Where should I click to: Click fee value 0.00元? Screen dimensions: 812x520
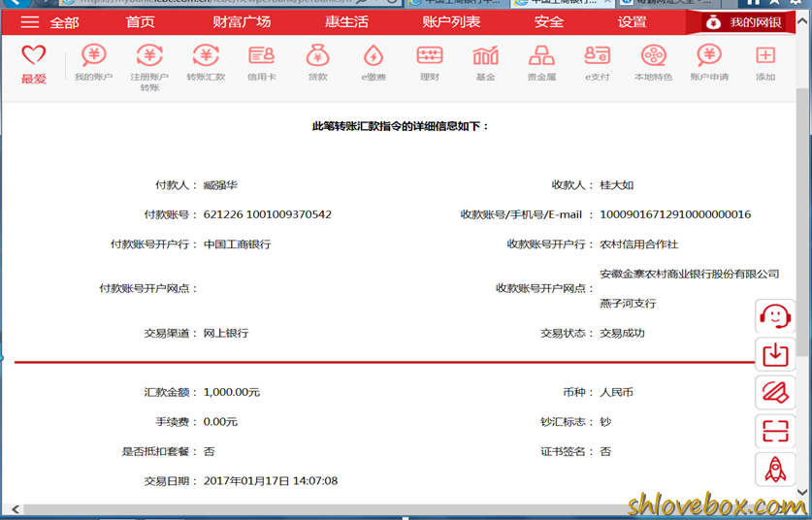(x=220, y=422)
